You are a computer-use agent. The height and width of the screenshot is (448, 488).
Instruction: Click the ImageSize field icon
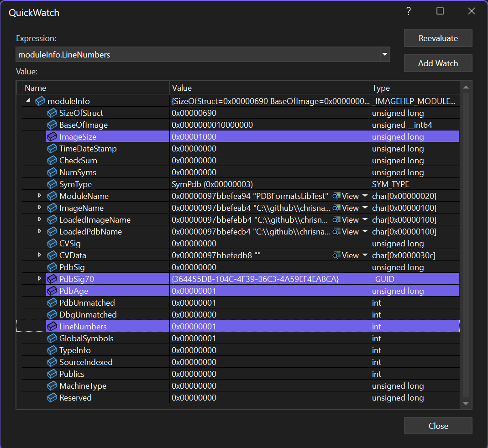(x=52, y=136)
